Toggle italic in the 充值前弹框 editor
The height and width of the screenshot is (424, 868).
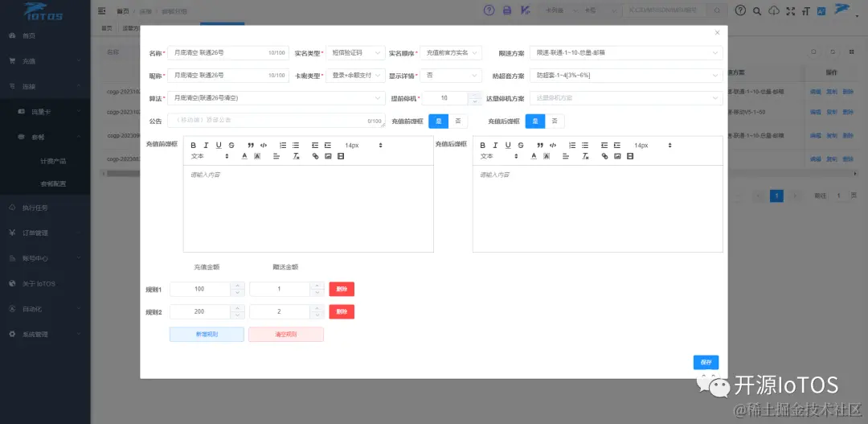pos(206,145)
